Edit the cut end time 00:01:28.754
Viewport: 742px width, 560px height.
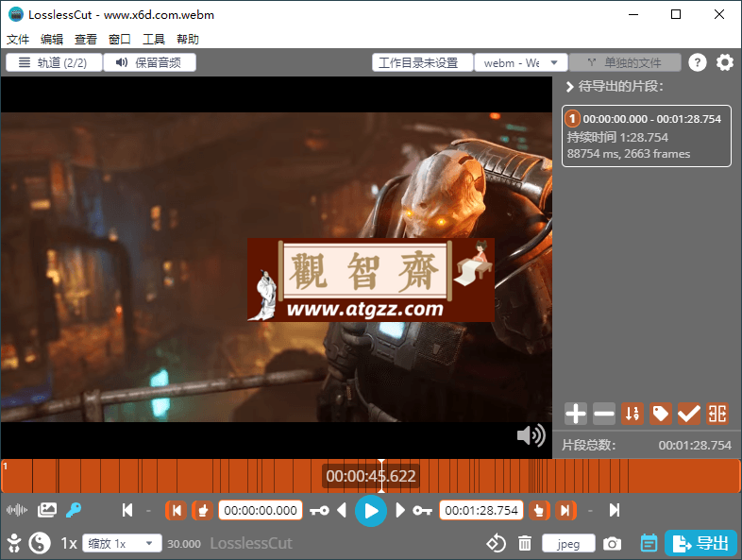click(481, 510)
